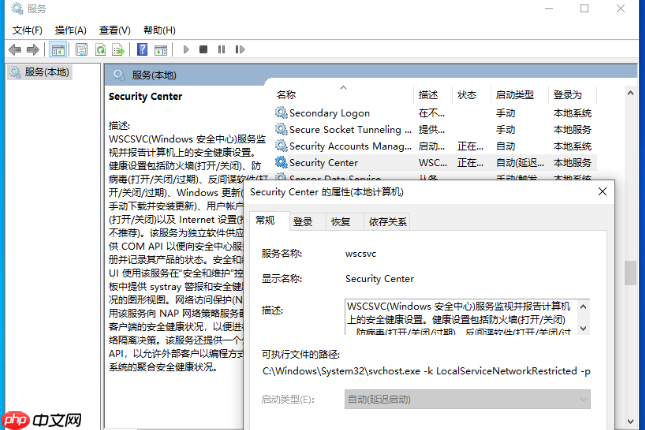Close the Security Center properties dialog
Image resolution: width=645 pixels, height=430 pixels.
tap(602, 191)
